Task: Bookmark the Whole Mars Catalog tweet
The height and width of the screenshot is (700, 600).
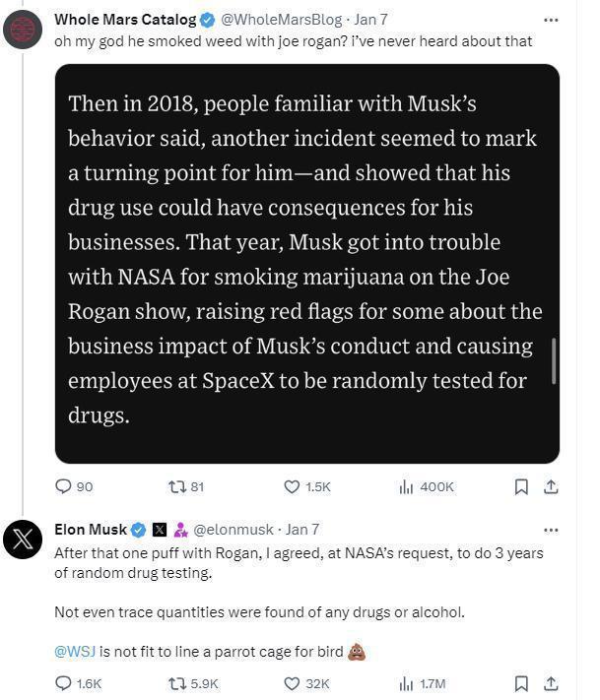Action: [x=522, y=486]
